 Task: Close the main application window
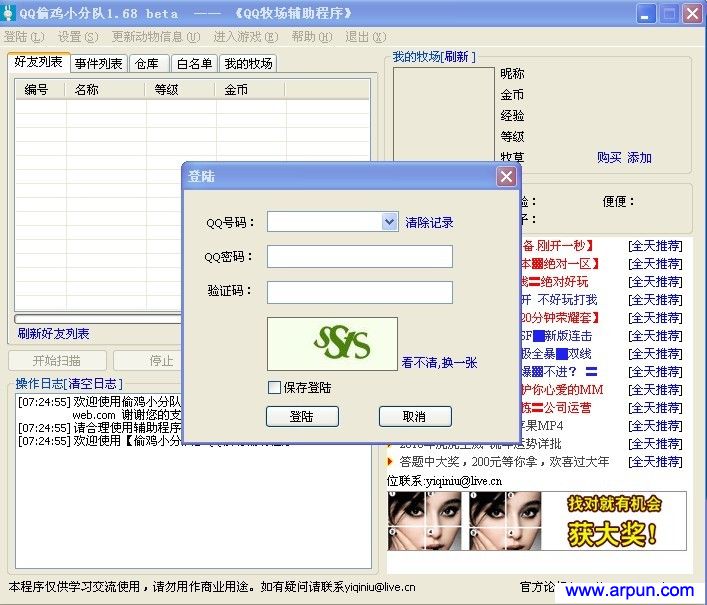pyautogui.click(x=692, y=14)
